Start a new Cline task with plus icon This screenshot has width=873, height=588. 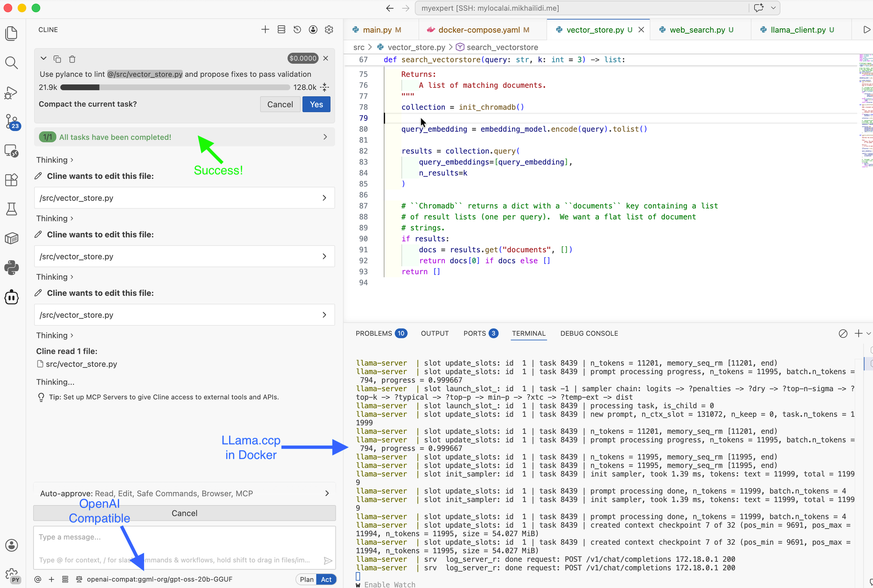[265, 30]
